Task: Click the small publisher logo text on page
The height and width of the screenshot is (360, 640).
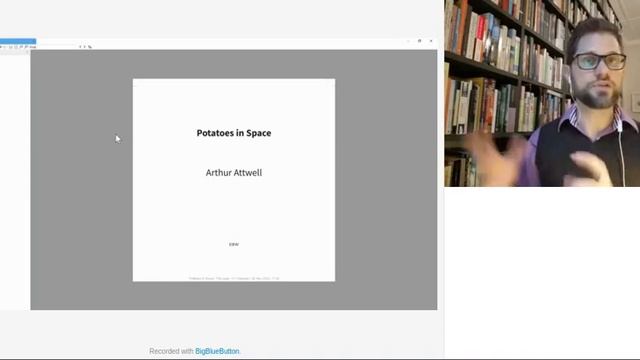Action: pyautogui.click(x=234, y=244)
